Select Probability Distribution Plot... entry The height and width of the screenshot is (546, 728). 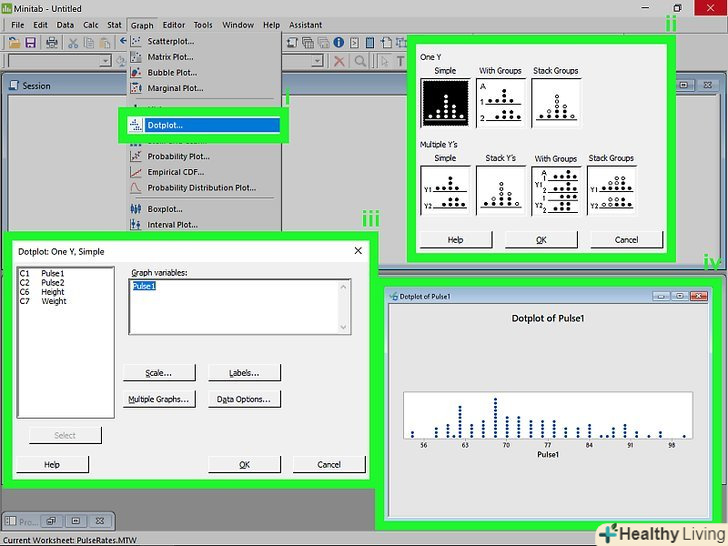coord(204,188)
